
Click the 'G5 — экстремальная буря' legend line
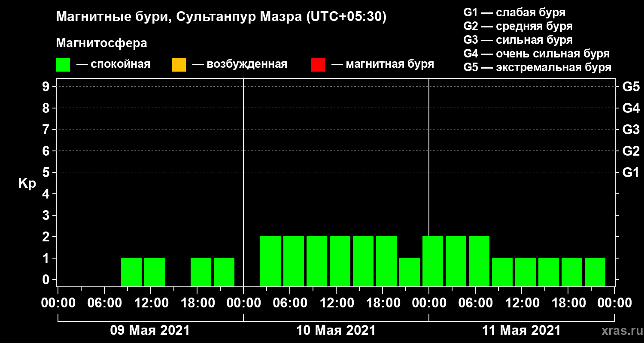(x=538, y=68)
